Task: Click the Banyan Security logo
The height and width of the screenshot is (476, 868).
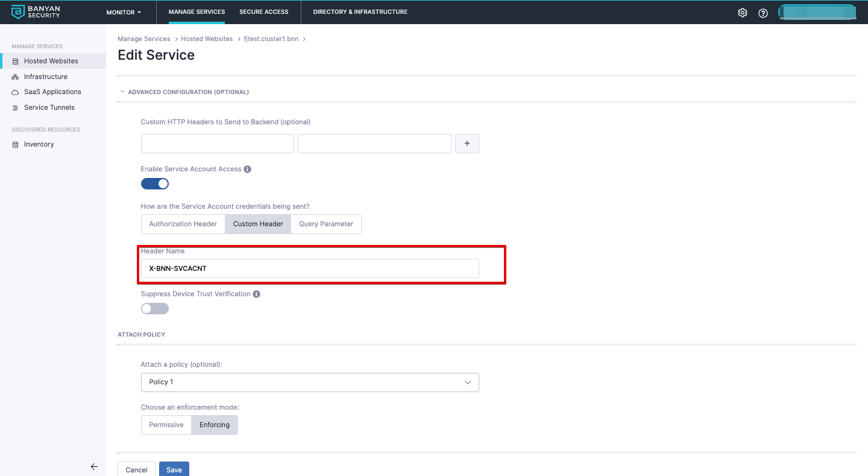Action: point(36,12)
